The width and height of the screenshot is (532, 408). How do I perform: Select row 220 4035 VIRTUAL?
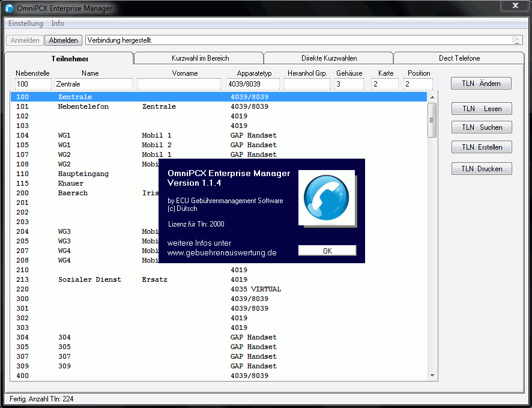[219, 289]
